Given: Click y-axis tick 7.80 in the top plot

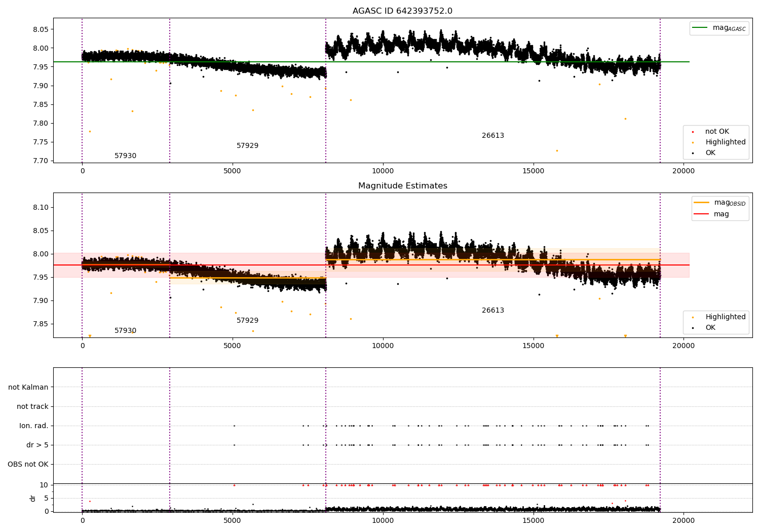Looking at the screenshot, I should pos(40,124).
